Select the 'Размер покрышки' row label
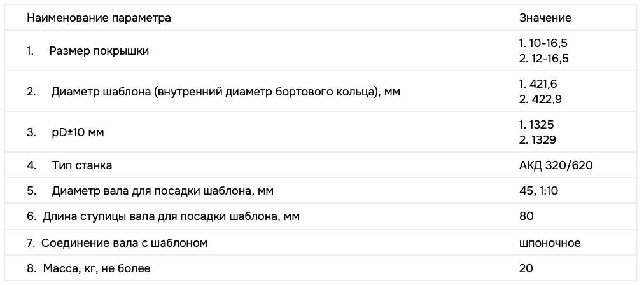Viewport: 644px width, 285px height. click(x=99, y=51)
